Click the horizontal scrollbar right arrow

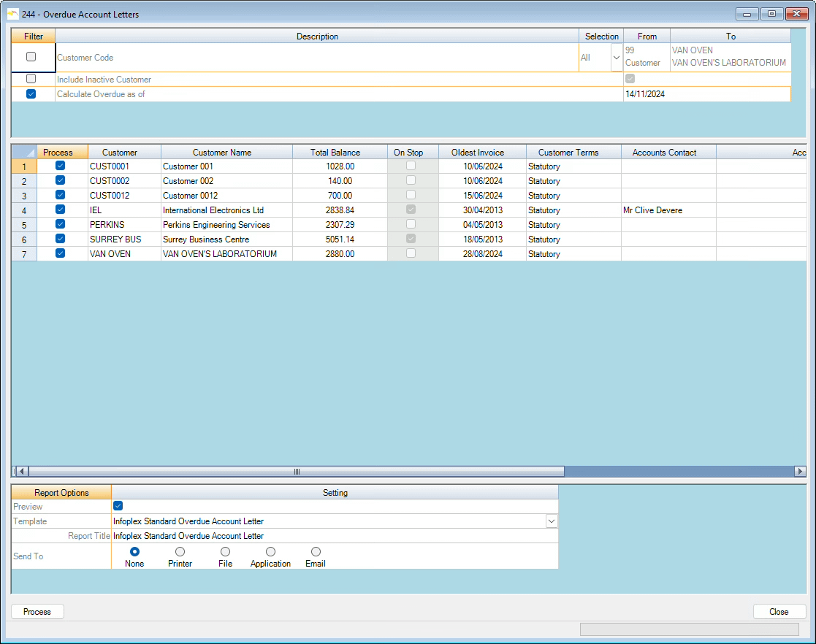click(x=800, y=472)
